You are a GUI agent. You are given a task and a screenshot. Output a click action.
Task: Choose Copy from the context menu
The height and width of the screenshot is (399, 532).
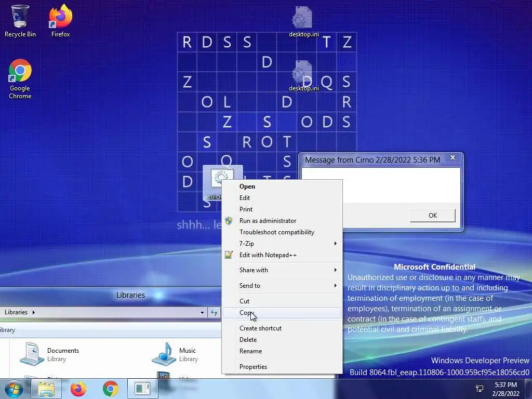pyautogui.click(x=282, y=313)
